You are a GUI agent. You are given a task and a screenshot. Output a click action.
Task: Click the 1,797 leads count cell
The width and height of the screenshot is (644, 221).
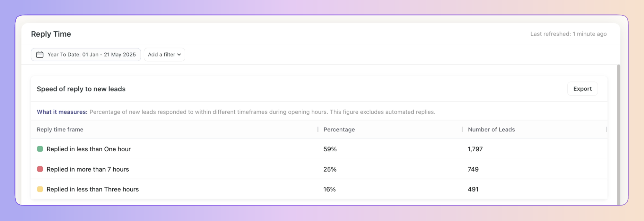point(475,149)
